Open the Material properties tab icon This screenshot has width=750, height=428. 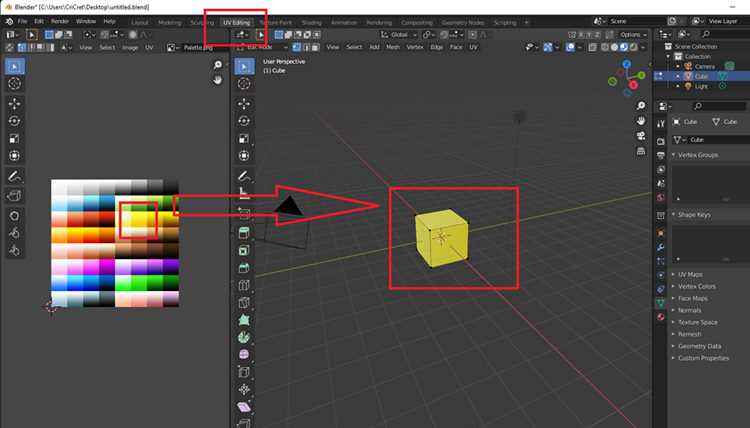click(x=661, y=317)
